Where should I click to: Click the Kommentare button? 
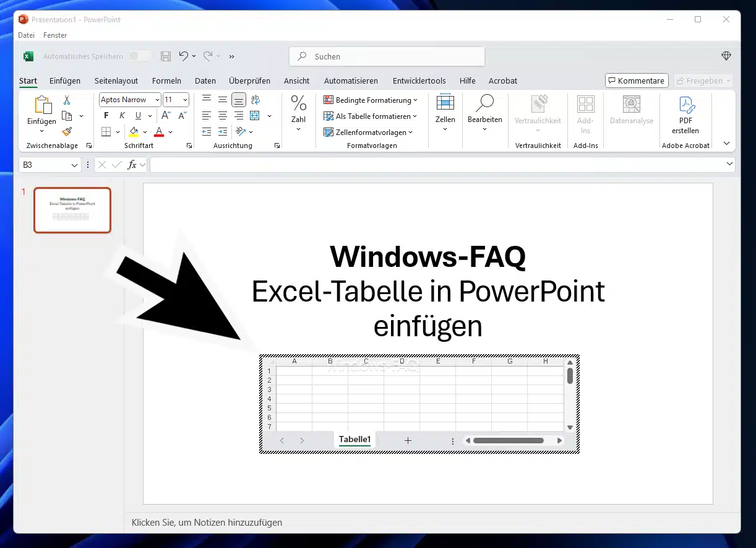tap(636, 80)
